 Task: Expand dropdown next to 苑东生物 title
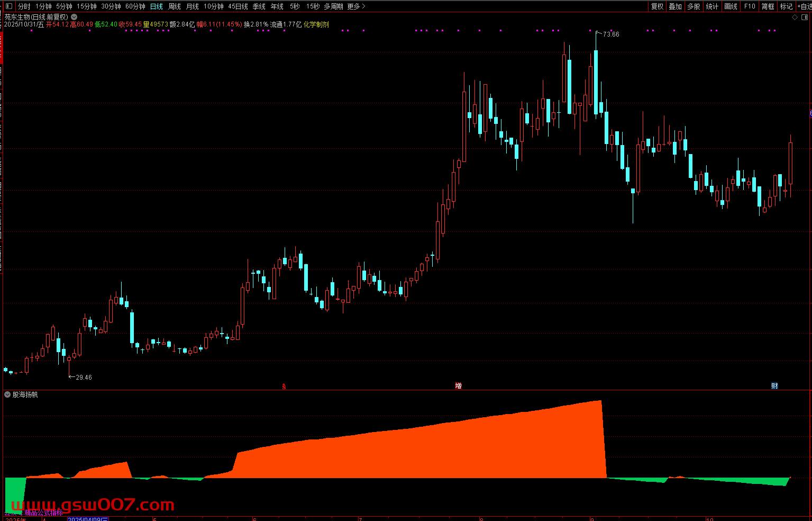coord(74,17)
